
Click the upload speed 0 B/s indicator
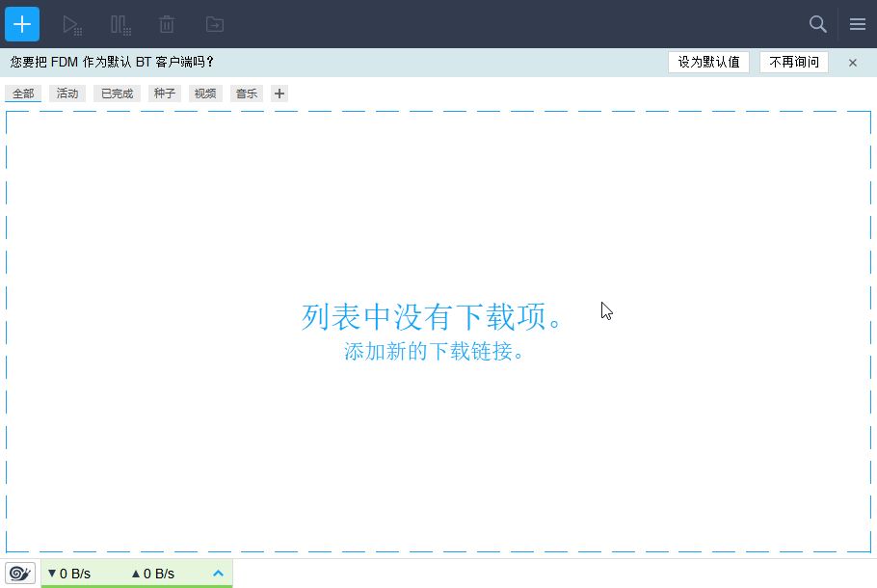(x=152, y=574)
